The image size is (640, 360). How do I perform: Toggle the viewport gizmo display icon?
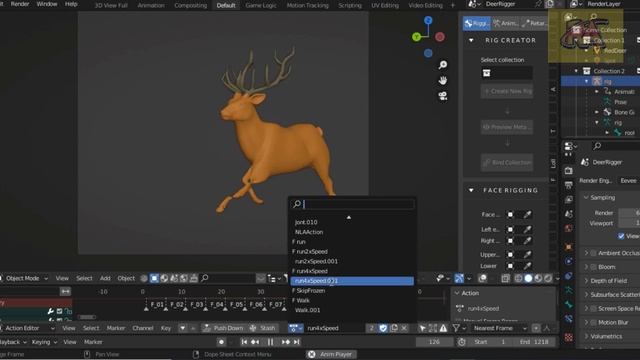pos(459,278)
